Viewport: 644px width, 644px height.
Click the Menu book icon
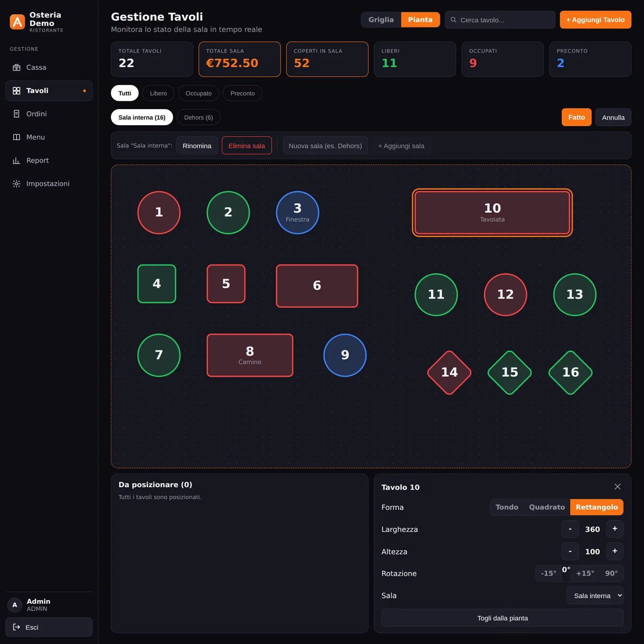point(17,137)
